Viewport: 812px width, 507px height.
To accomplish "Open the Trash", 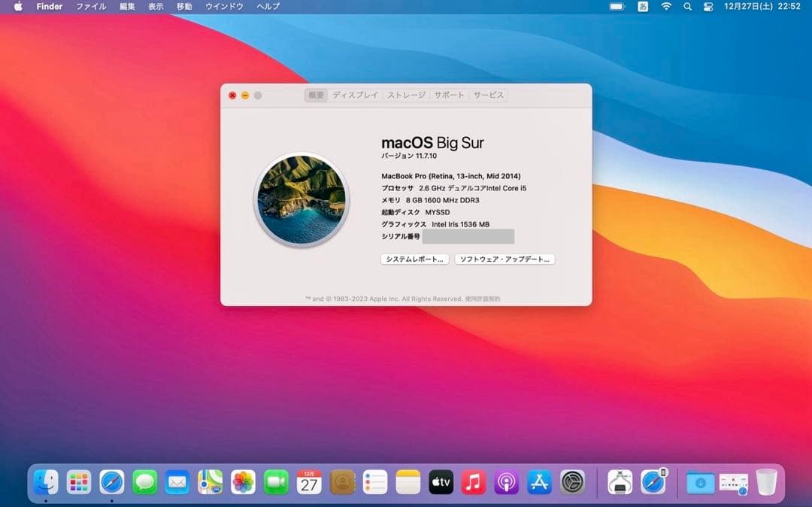I will tap(766, 482).
